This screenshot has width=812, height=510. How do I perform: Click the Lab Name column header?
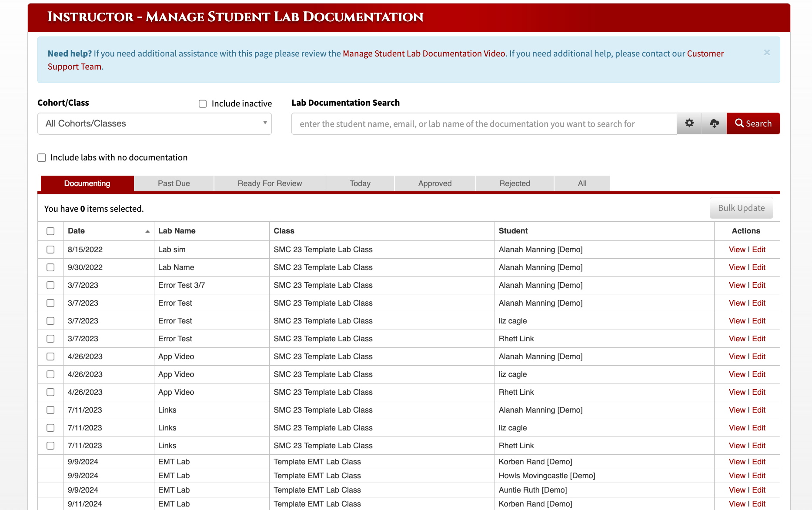(177, 231)
